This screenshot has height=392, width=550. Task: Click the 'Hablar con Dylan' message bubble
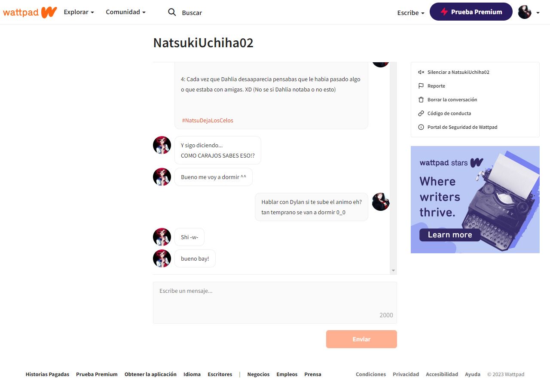click(312, 207)
